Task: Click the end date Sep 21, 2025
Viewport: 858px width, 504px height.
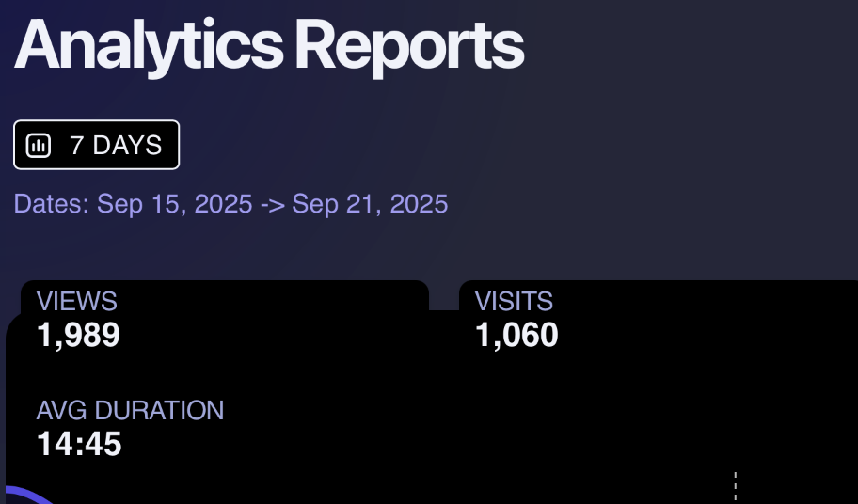Action: pos(370,204)
